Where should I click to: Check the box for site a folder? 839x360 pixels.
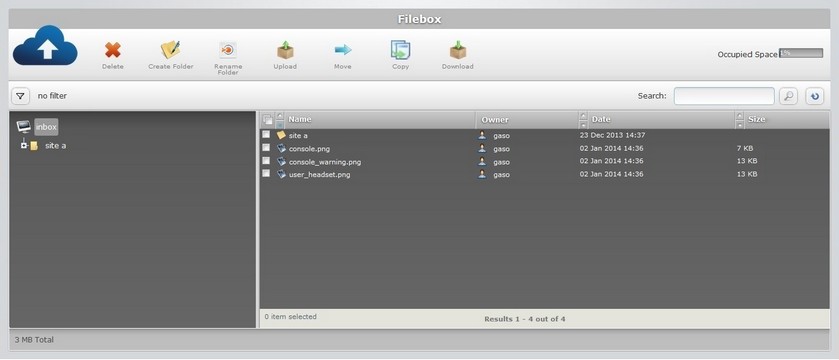pyautogui.click(x=266, y=134)
